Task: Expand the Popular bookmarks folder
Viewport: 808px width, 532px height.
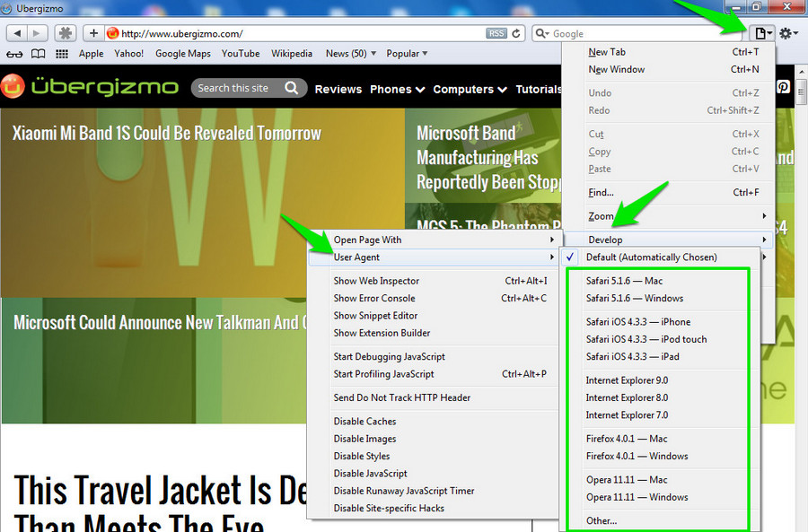Action: (x=407, y=54)
